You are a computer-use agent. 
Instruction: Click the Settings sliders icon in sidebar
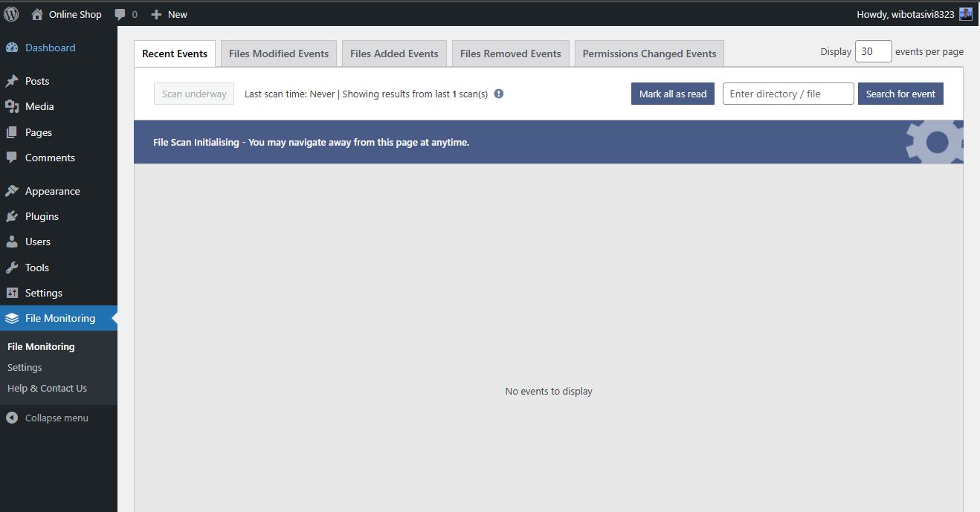[12, 293]
